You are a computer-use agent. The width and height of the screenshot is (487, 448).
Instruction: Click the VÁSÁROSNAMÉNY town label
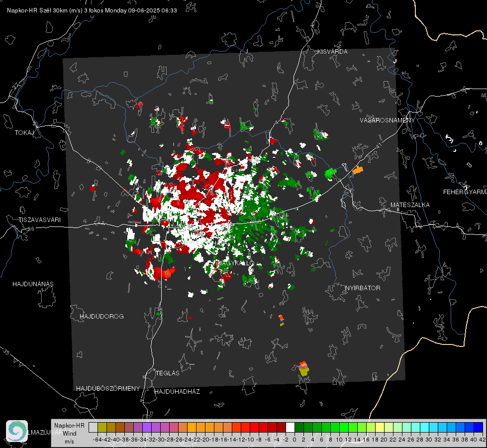pos(388,120)
